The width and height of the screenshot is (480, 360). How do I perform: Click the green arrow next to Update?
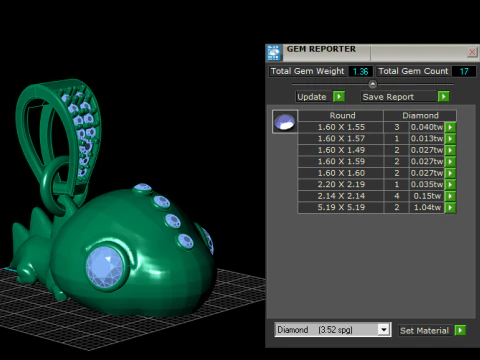[339, 97]
